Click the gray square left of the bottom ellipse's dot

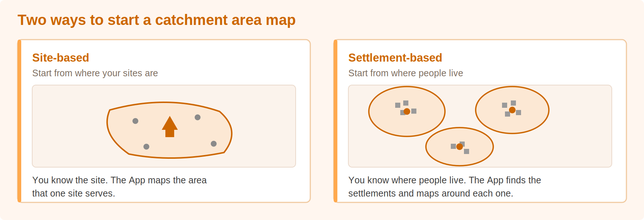(453, 146)
